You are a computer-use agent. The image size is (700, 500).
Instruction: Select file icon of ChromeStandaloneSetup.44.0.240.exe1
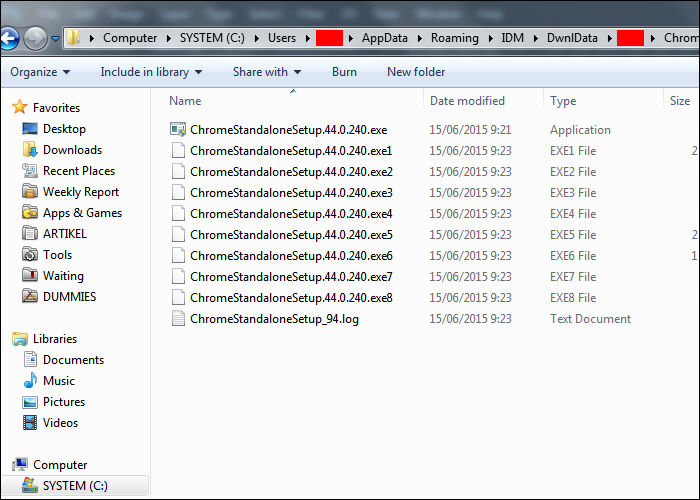pos(178,150)
